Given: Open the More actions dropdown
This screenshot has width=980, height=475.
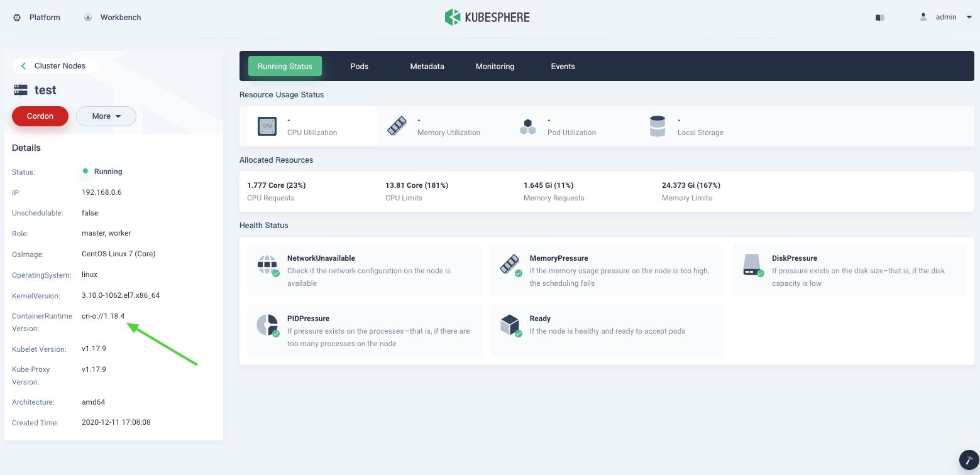Looking at the screenshot, I should pos(106,116).
